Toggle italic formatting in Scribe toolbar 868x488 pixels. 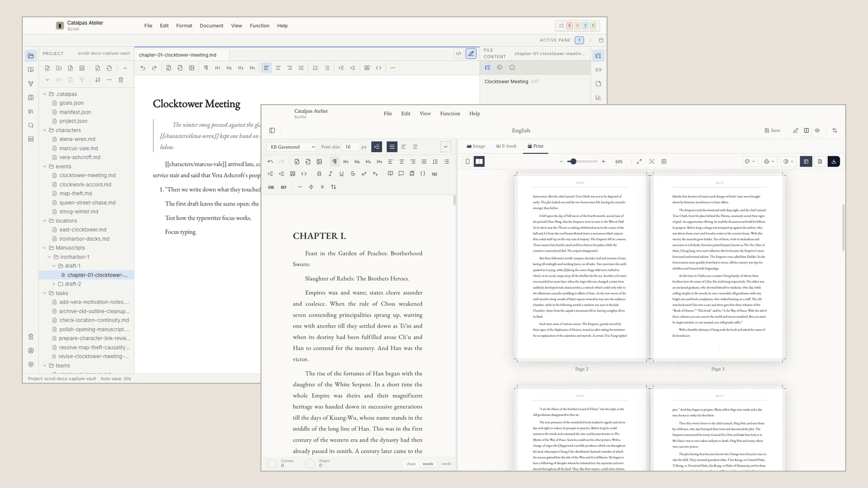click(x=330, y=174)
